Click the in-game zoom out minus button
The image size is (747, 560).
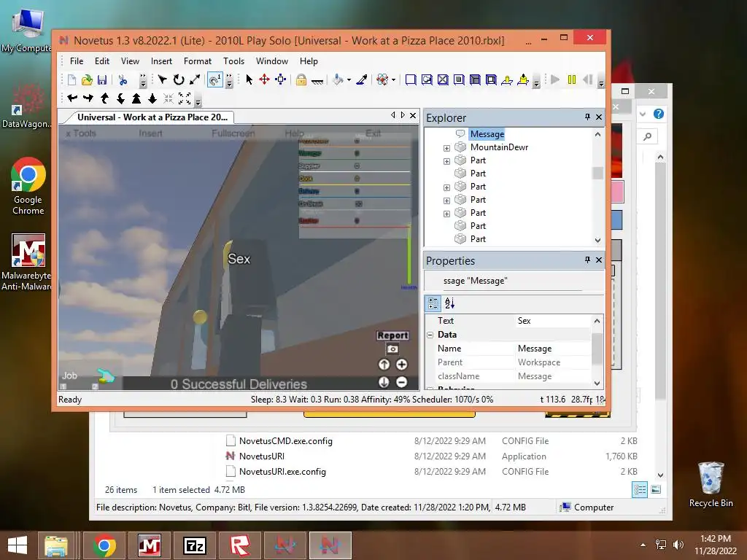[402, 382]
